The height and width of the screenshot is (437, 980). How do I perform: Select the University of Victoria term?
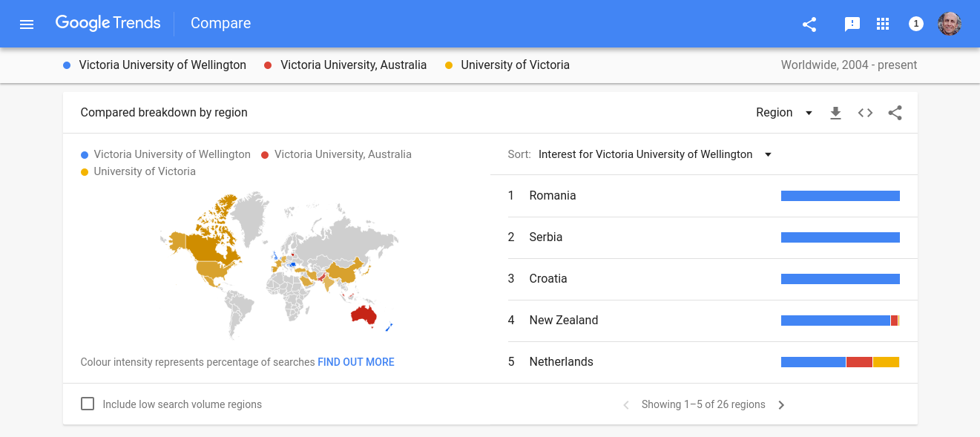pos(515,65)
